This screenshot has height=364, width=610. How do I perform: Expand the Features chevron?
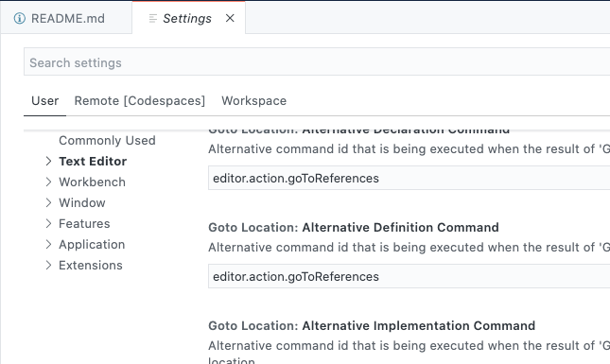(x=48, y=224)
